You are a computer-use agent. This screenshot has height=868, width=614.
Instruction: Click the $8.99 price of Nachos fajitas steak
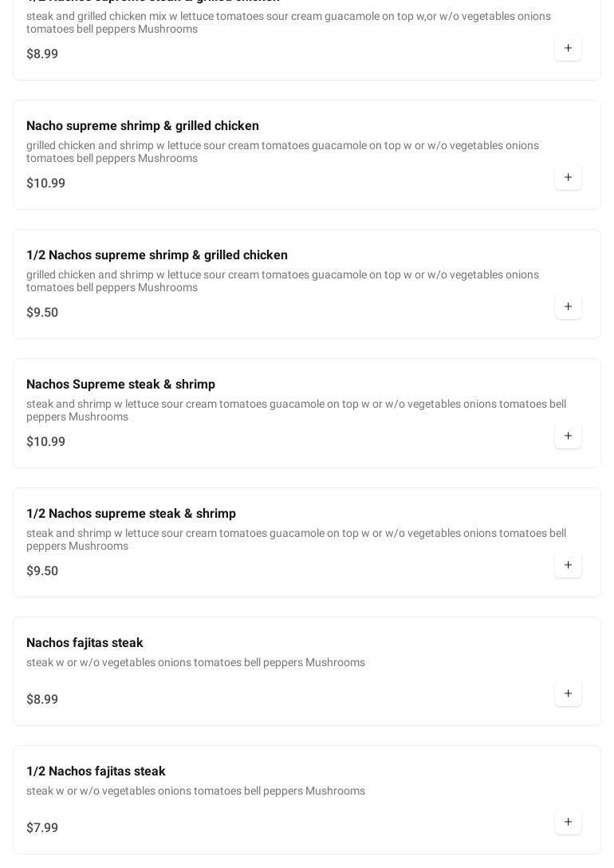(42, 700)
